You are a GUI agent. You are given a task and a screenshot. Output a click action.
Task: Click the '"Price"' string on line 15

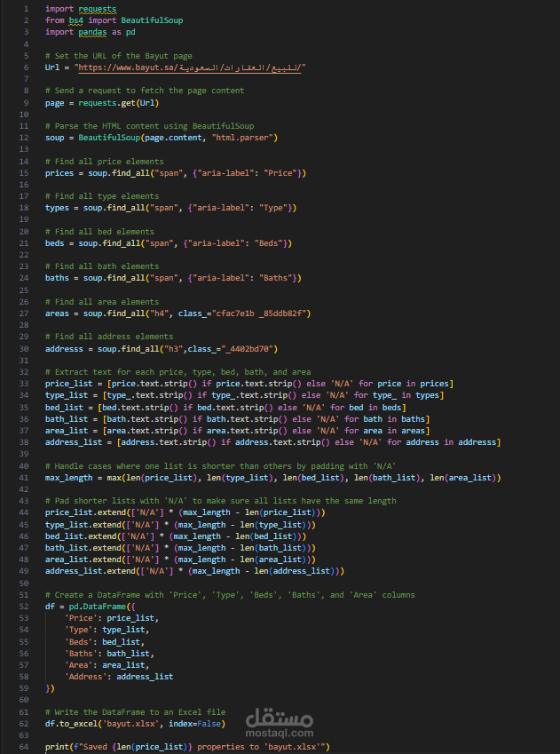(280, 173)
